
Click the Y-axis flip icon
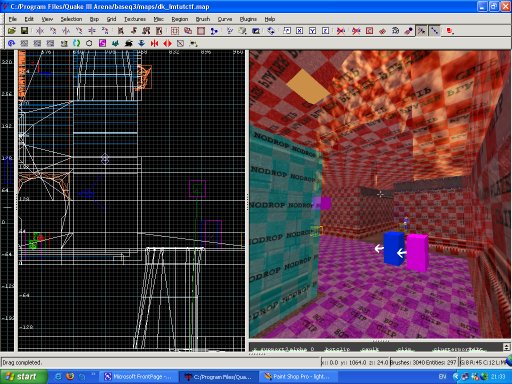66,31
